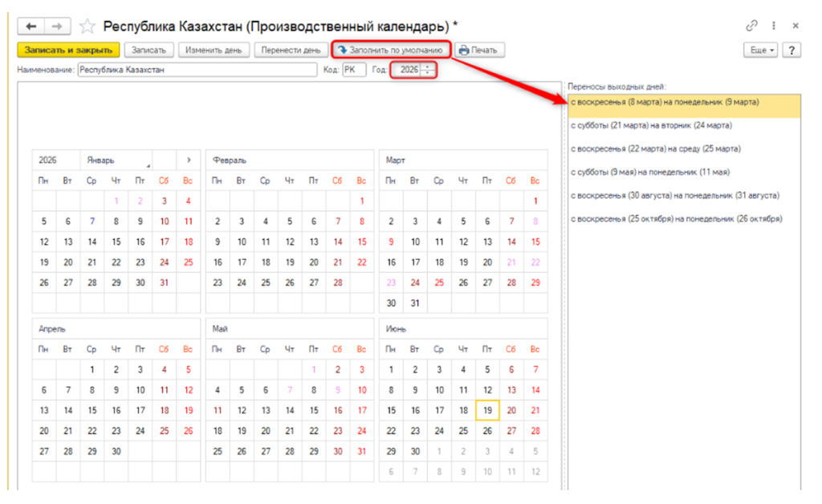Image resolution: width=822 pixels, height=504 pixels.
Task: Add calendar to favorites with star icon
Action: tap(87, 27)
